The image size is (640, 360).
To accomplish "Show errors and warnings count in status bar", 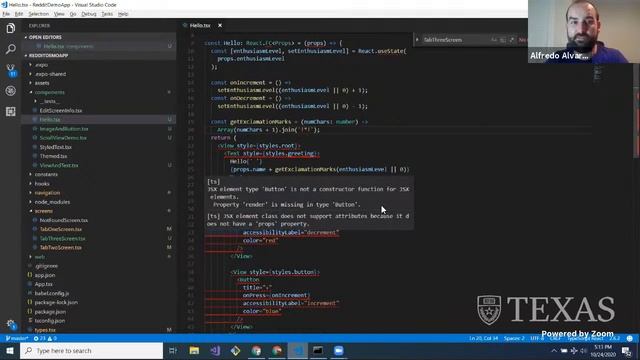I will (x=45, y=338).
